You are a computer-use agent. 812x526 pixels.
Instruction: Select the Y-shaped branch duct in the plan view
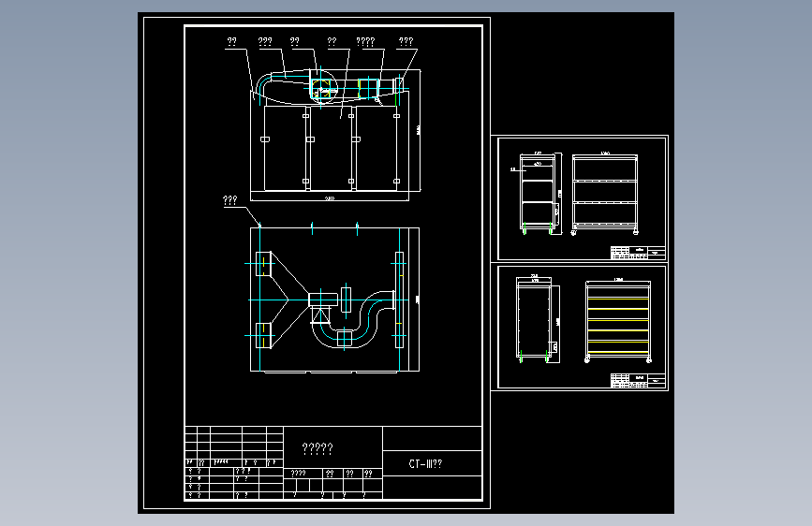click(x=290, y=300)
